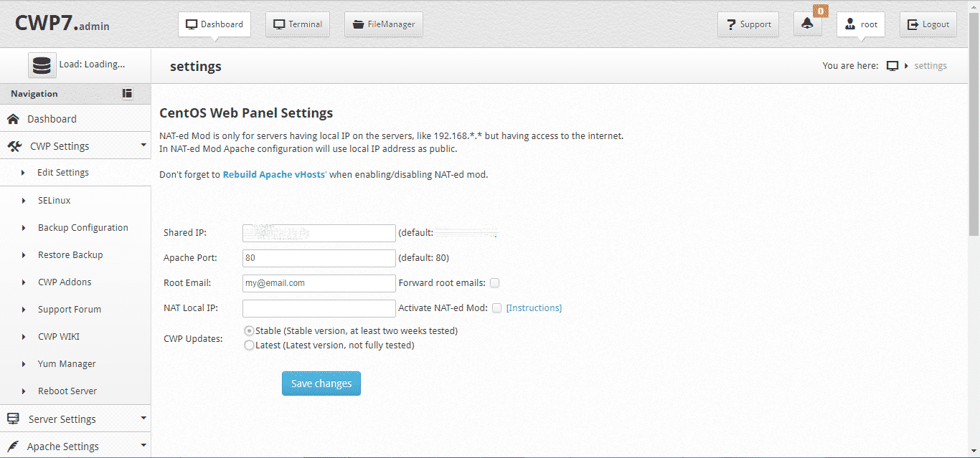Click the Dashboard sidebar label

click(52, 119)
